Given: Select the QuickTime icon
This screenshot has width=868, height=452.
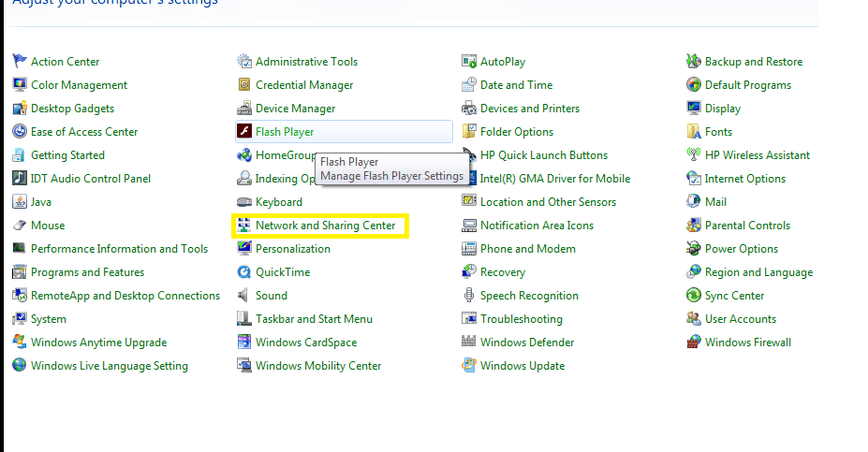Looking at the screenshot, I should coord(244,272).
